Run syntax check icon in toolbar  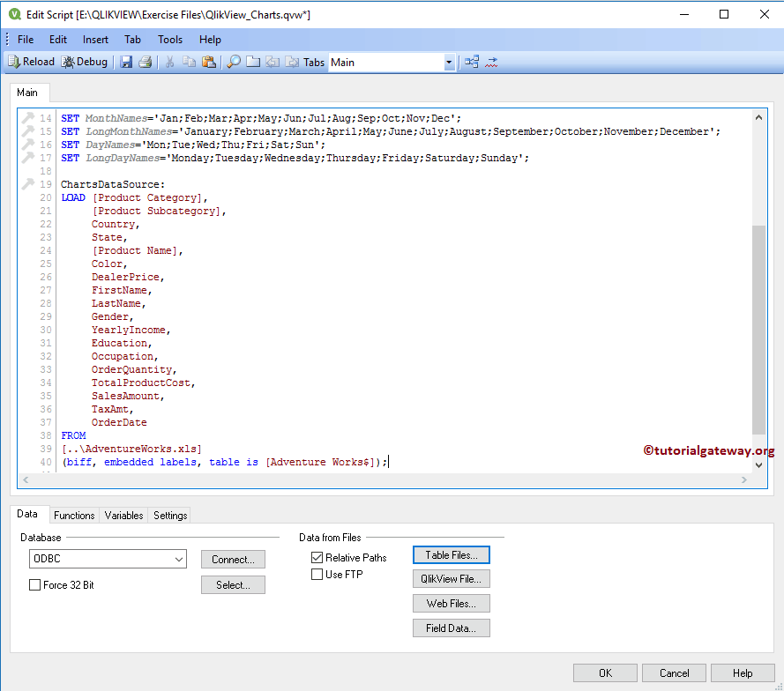pos(492,62)
